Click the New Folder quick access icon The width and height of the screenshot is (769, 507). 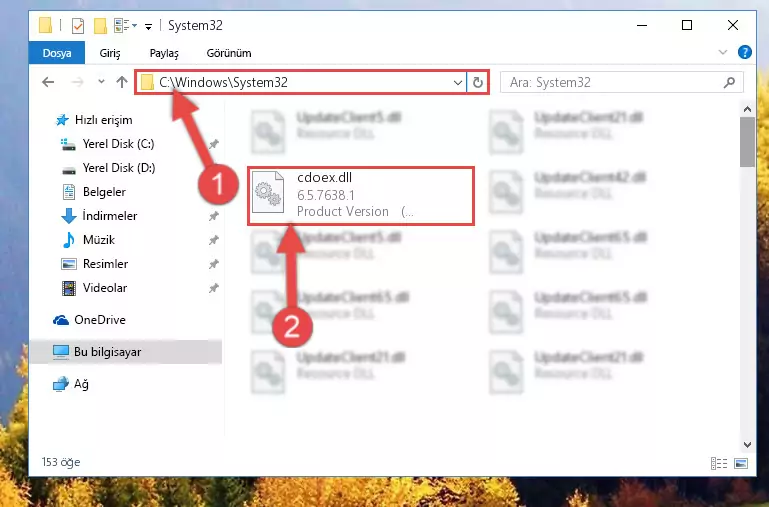click(100, 25)
